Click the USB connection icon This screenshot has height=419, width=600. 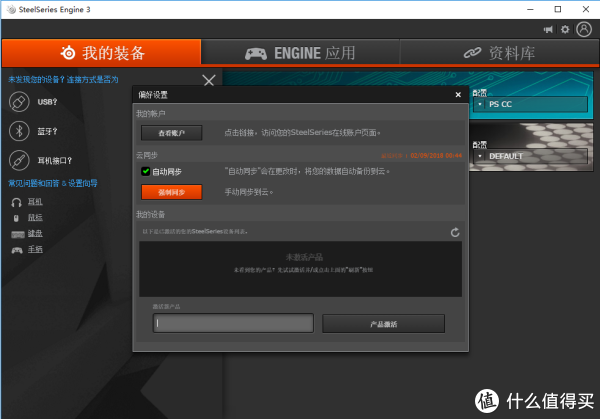pos(19,102)
